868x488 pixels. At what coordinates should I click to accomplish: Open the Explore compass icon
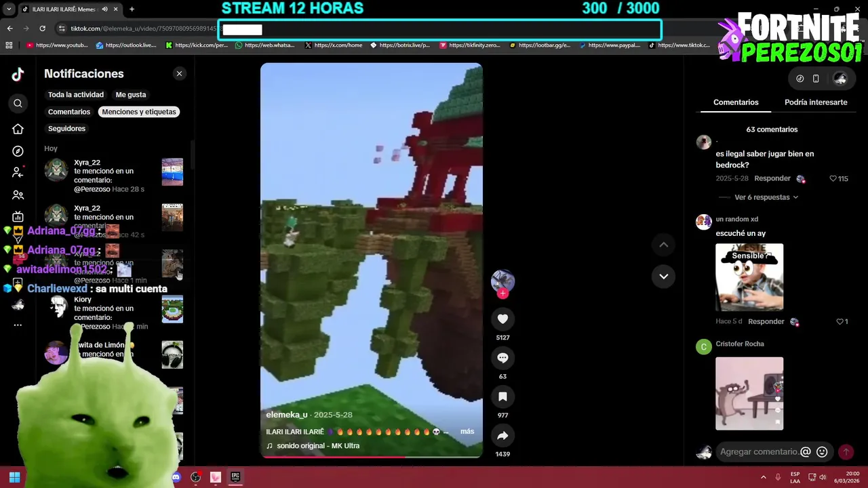pyautogui.click(x=18, y=151)
